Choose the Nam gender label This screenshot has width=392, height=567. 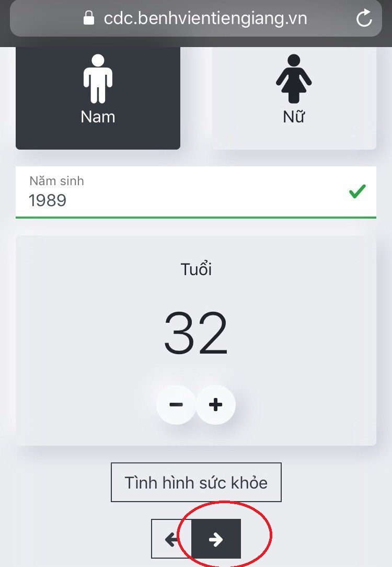(98, 117)
